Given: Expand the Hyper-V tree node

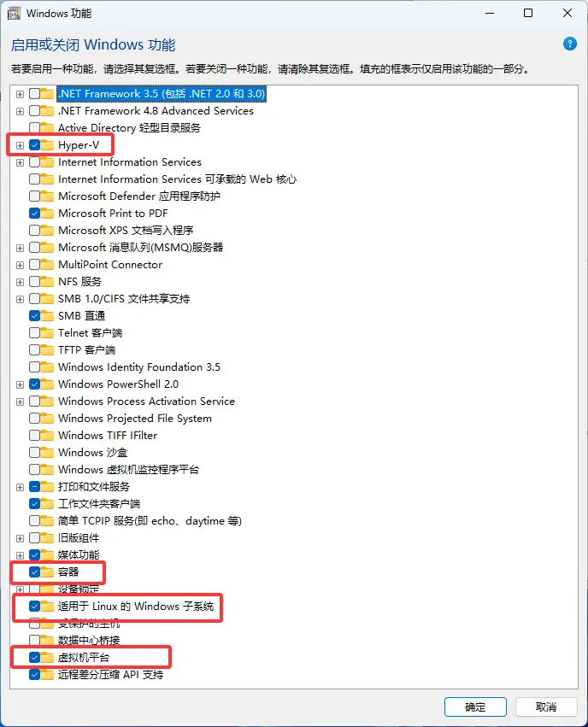Looking at the screenshot, I should tap(20, 145).
